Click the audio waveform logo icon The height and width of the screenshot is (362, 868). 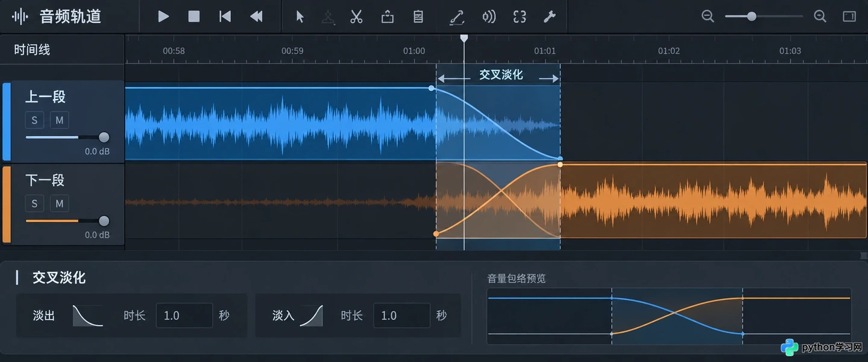pos(20,16)
